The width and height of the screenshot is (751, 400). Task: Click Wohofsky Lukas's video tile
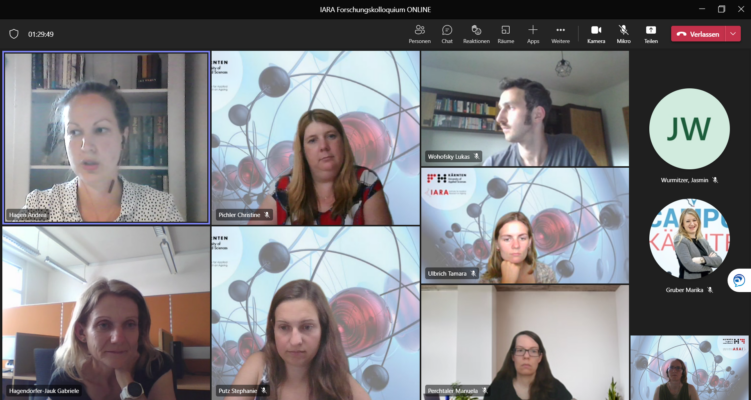[525, 108]
